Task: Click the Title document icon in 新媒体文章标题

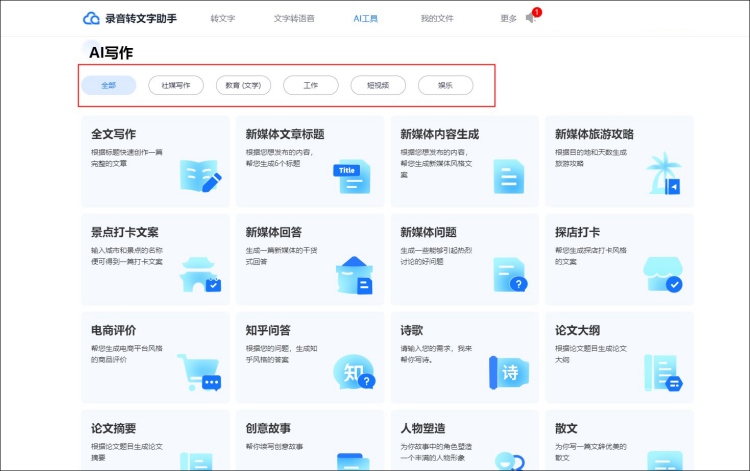Action: 352,176
